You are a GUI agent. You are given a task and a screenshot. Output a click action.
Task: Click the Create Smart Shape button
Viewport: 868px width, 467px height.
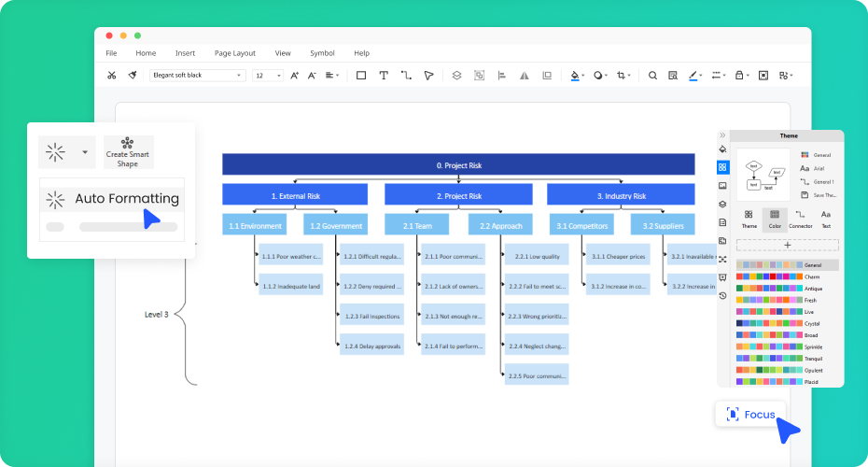pos(128,152)
